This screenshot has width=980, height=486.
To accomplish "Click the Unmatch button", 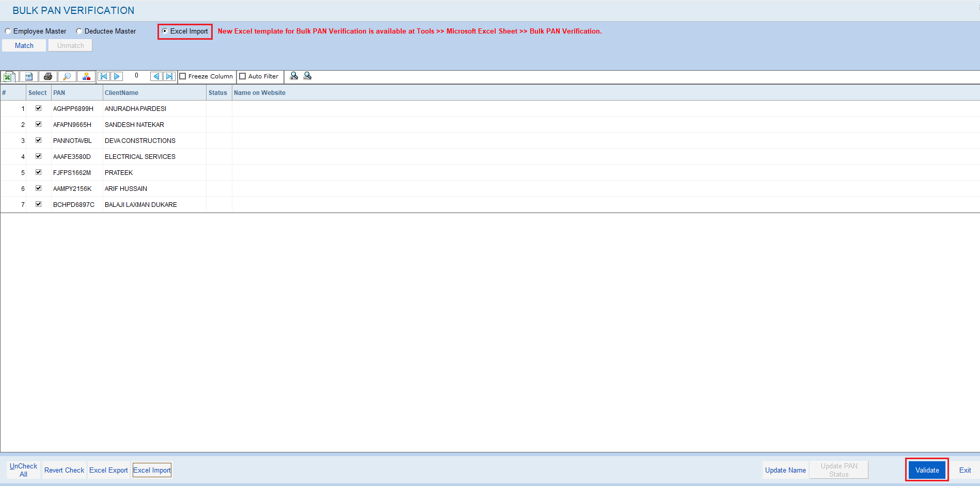I will 70,45.
